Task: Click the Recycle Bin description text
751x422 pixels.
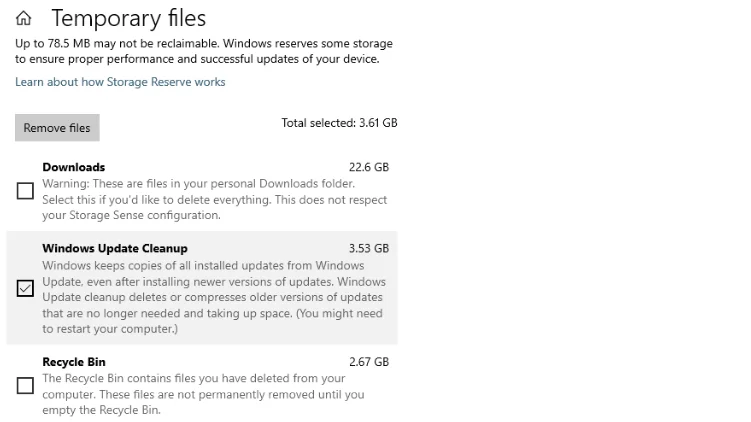Action: pyautogui.click(x=203, y=394)
